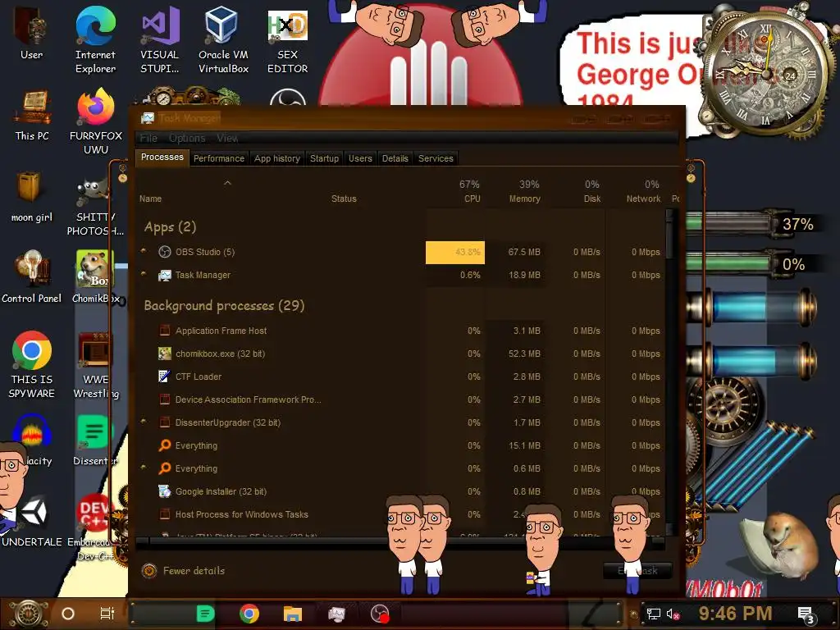Select Device Association Framework Pro... row
Screen dimensions: 840x630
399,400
